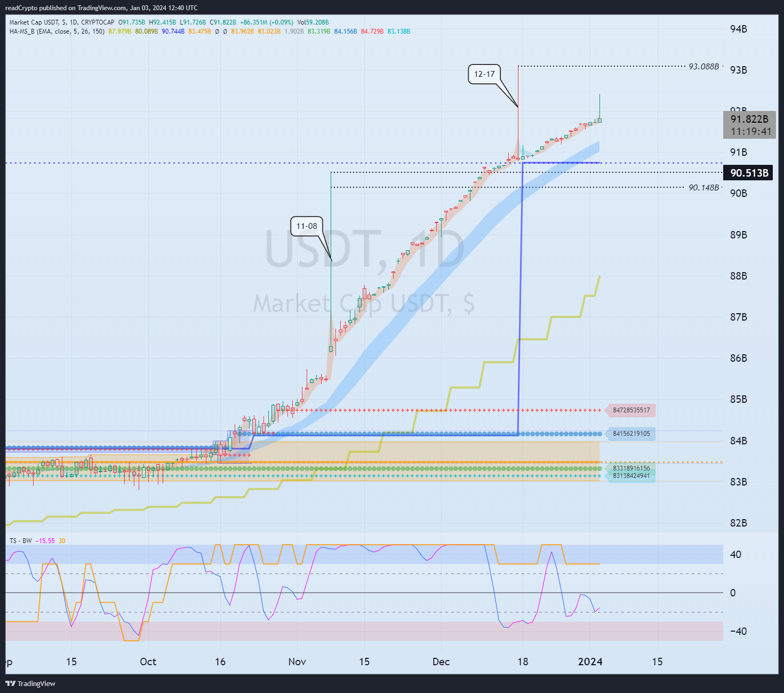The width and height of the screenshot is (784, 693).
Task: Click the 90.513B price axis label
Action: (748, 173)
